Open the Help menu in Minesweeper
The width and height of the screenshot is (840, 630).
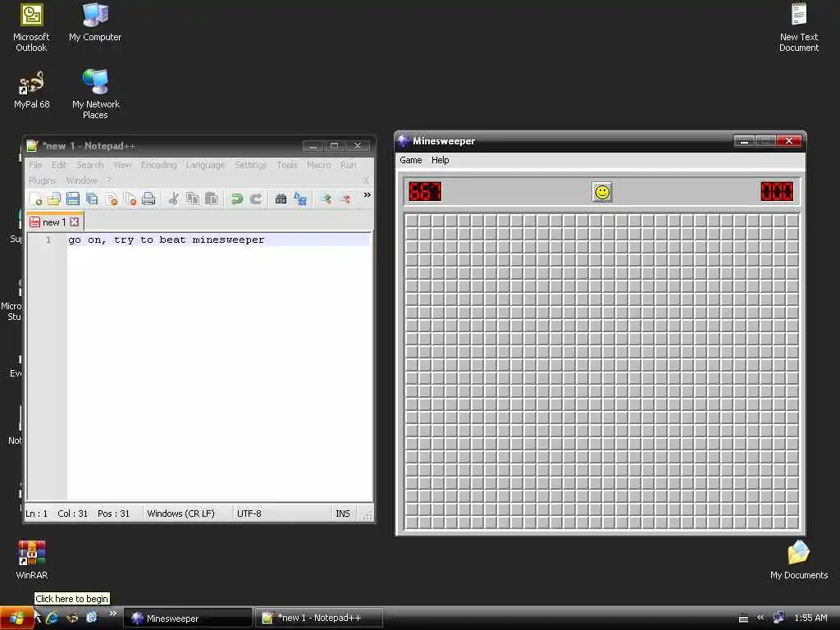(x=440, y=160)
